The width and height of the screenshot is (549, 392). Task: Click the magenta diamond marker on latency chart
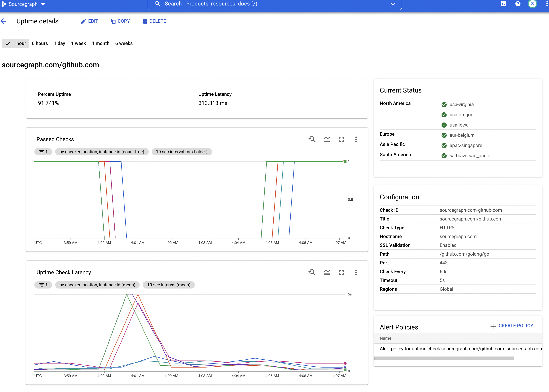[x=345, y=363]
